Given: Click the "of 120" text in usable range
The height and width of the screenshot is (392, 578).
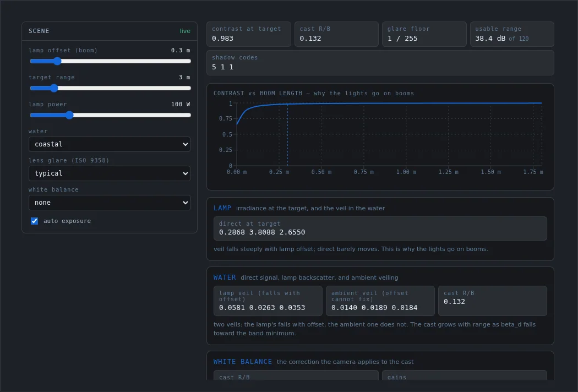Looking at the screenshot, I should (x=519, y=39).
